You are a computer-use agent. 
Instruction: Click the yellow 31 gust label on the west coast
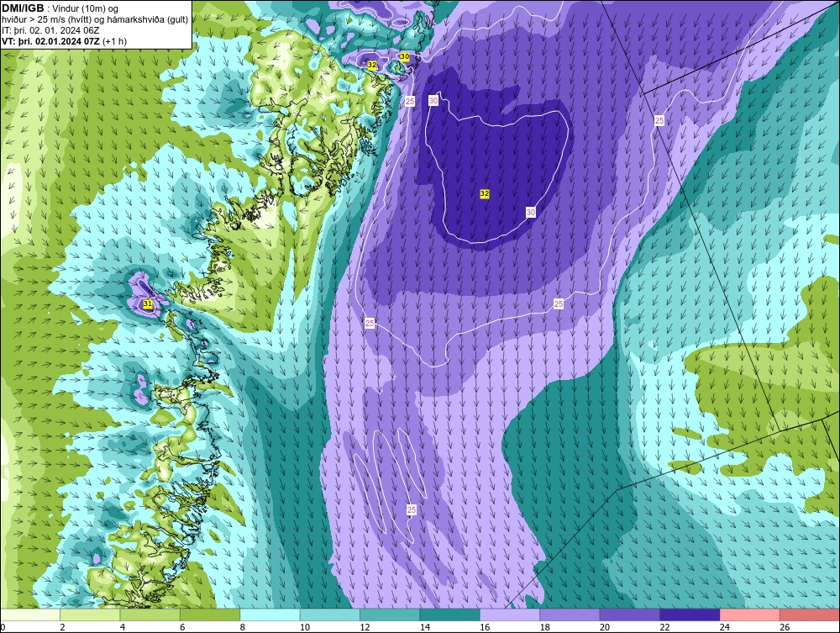coord(148,304)
